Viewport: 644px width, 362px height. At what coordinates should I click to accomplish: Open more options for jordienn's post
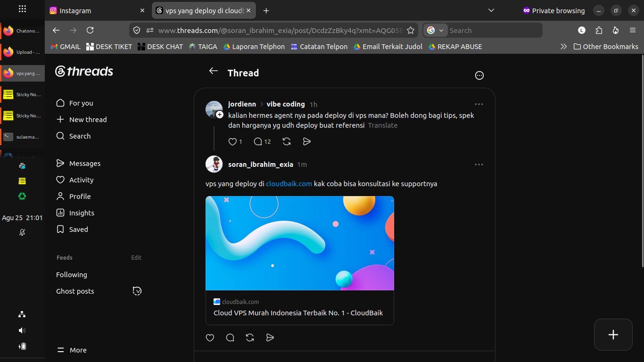(479, 104)
